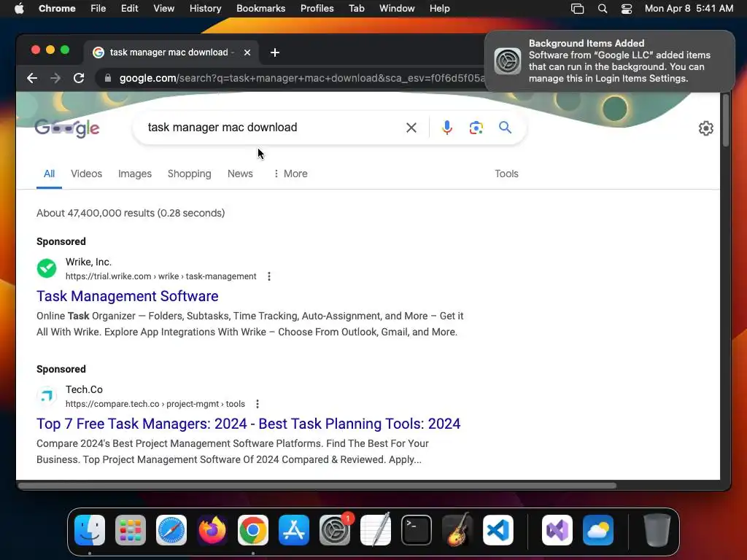The image size is (747, 560).
Task: Open the Top 7 Free Task Managers link
Action: 248,424
